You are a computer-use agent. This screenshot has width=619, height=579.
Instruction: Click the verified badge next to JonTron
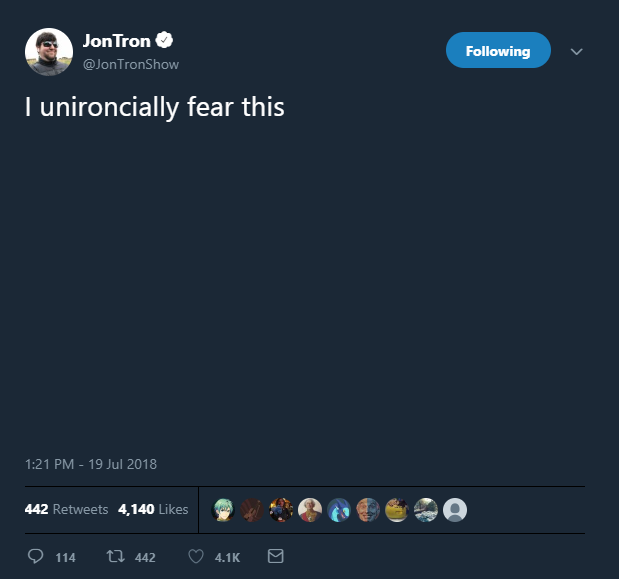tap(164, 40)
